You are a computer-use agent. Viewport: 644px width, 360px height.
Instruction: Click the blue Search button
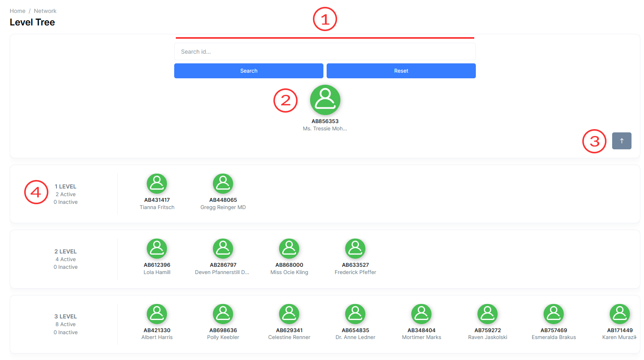248,71
